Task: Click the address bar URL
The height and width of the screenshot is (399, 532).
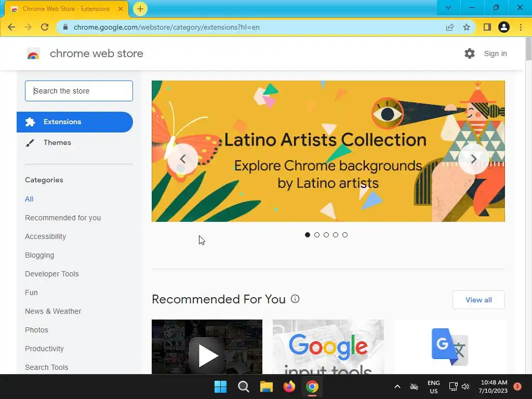Action: point(167,27)
